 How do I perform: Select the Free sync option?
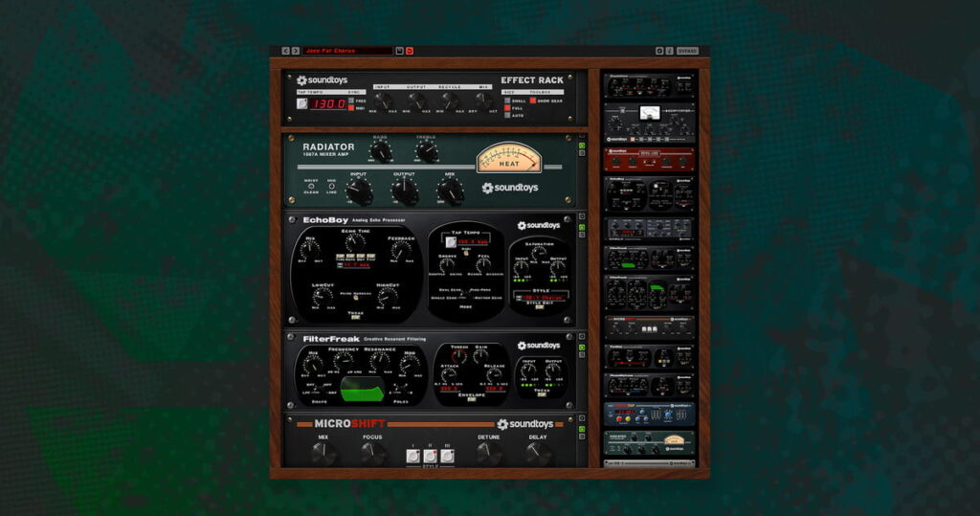tap(351, 101)
